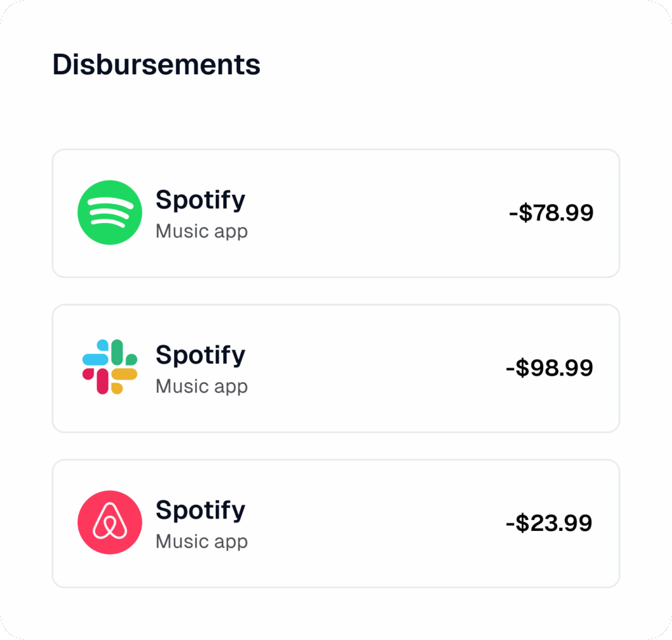Image resolution: width=672 pixels, height=640 pixels.
Task: Click "Music app" subtitle in the -$98.99 card
Action: (x=201, y=386)
